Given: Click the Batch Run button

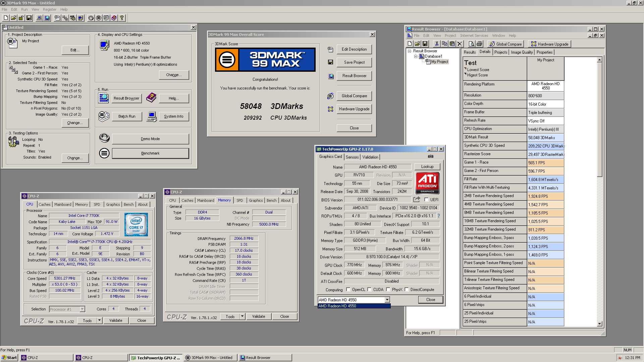Looking at the screenshot, I should pos(127,116).
